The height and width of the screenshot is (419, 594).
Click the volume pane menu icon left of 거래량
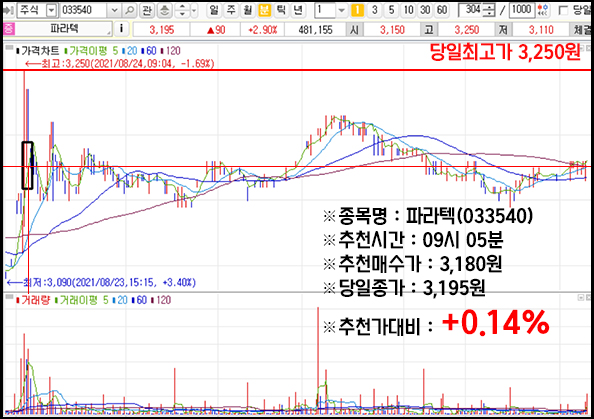(9, 297)
